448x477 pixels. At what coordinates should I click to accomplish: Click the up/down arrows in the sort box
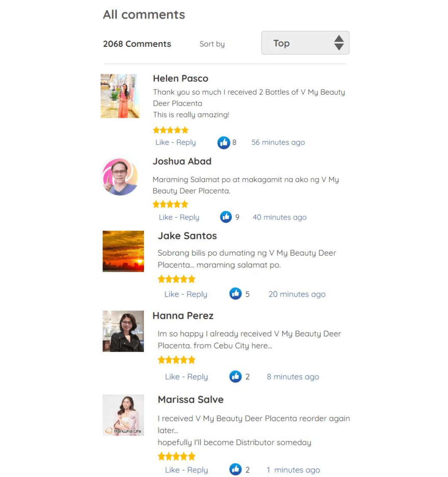[339, 43]
